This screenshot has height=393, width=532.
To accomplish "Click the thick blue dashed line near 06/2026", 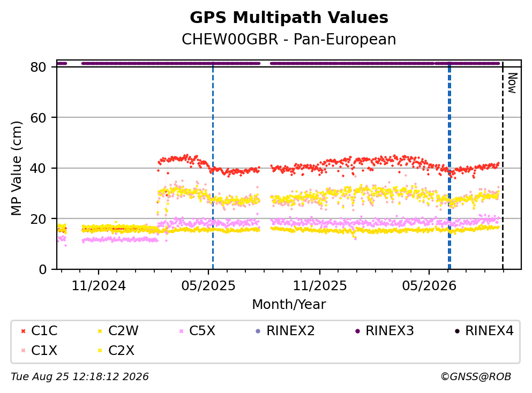I will point(449,166).
